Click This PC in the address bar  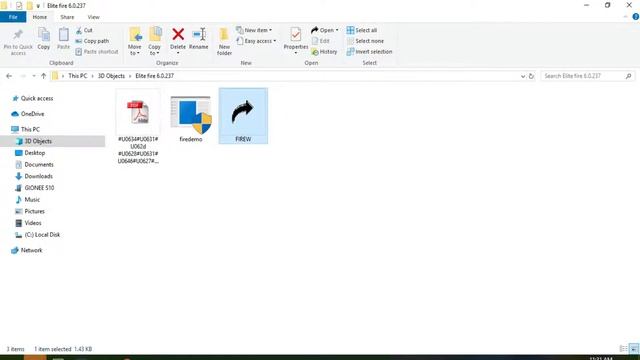(x=78, y=76)
